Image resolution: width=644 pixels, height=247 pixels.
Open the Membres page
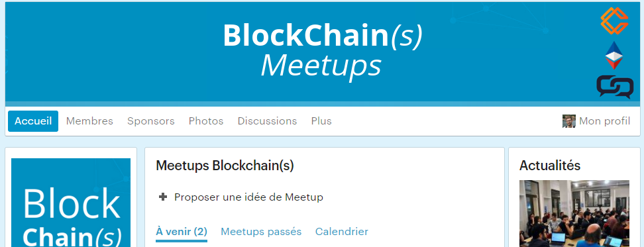[89, 121]
